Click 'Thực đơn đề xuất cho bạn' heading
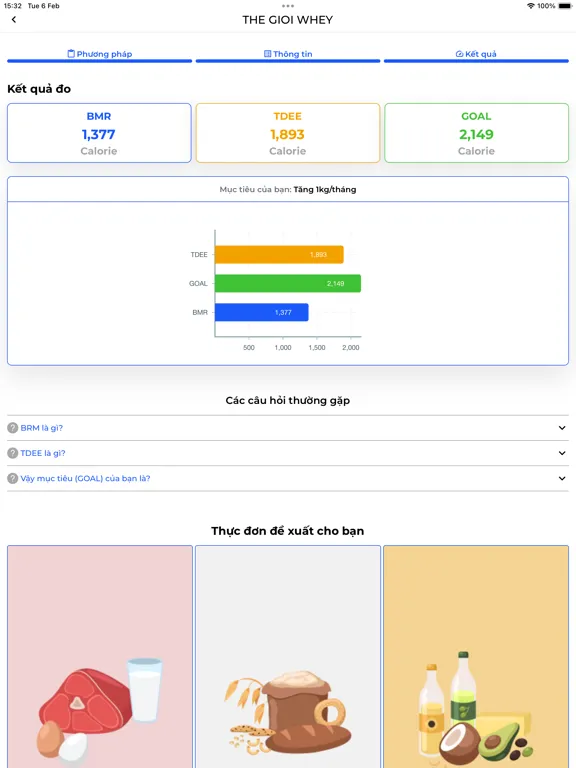This screenshot has width=576, height=768. tap(288, 531)
